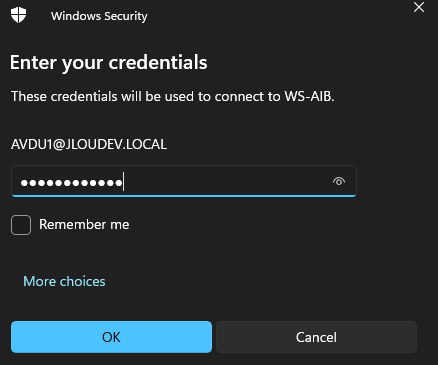
Task: Click the Remember me label text
Action: pyautogui.click(x=84, y=224)
